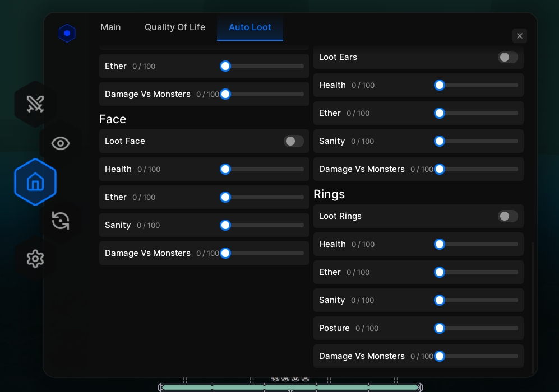Enable the Loot Rings switch

click(x=507, y=216)
